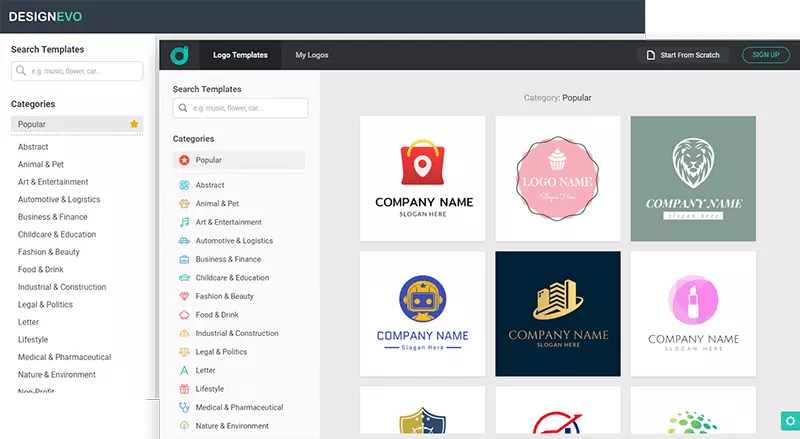This screenshot has height=439, width=800.
Task: Pick the gold building logo template
Action: [558, 313]
